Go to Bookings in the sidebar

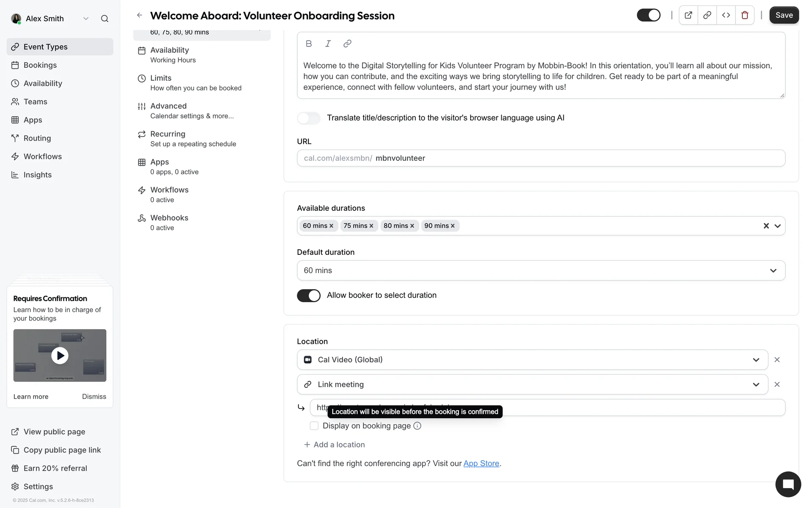[40, 65]
